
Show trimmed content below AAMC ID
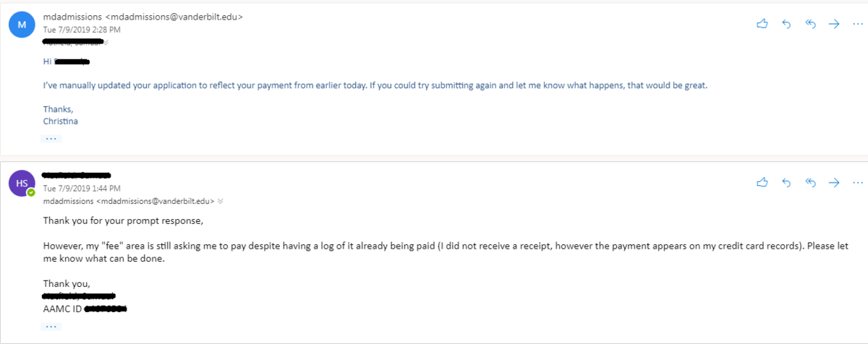point(51,327)
